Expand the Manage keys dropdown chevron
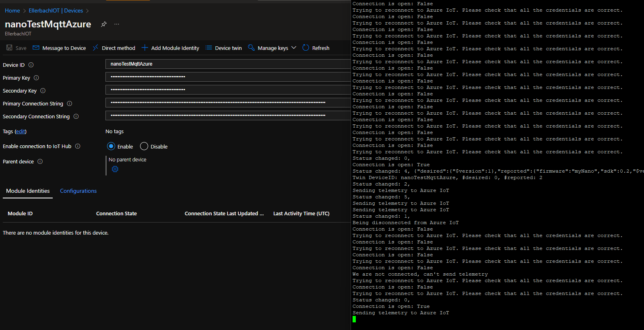The image size is (644, 330). pos(294,47)
